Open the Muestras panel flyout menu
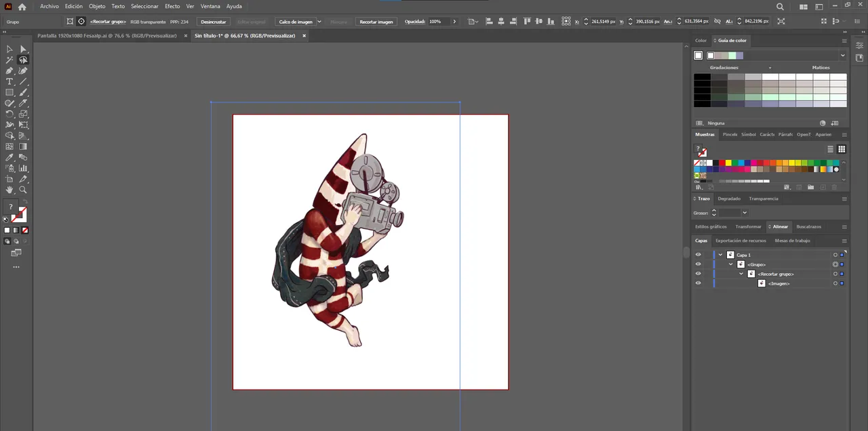 pyautogui.click(x=844, y=134)
